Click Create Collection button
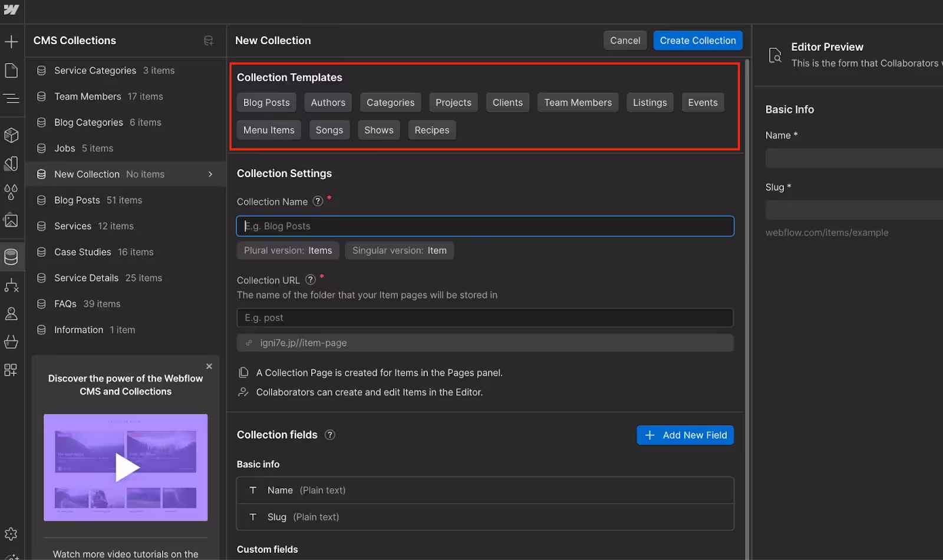This screenshot has width=943, height=560. (x=698, y=41)
